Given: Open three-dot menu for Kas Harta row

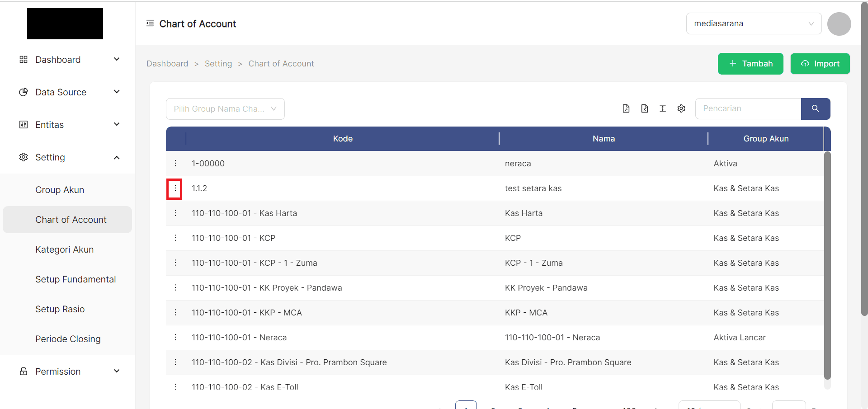Looking at the screenshot, I should click(175, 213).
